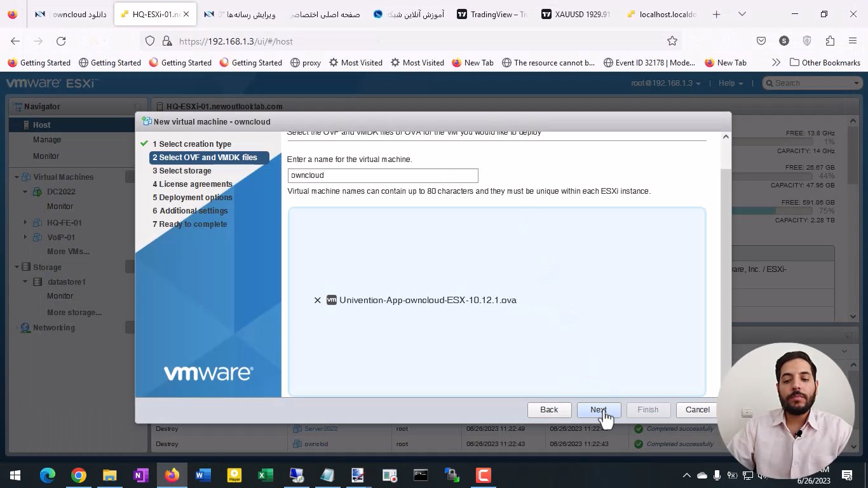Open the red Camtasia icon in taskbar

[x=483, y=475]
